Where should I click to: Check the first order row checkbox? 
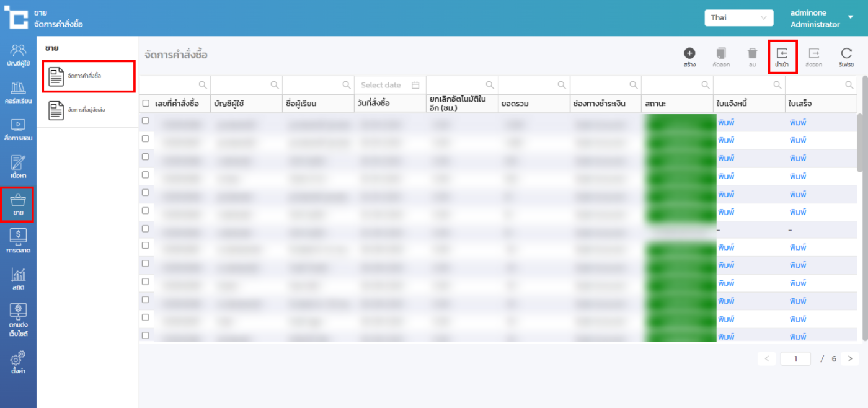(x=146, y=121)
